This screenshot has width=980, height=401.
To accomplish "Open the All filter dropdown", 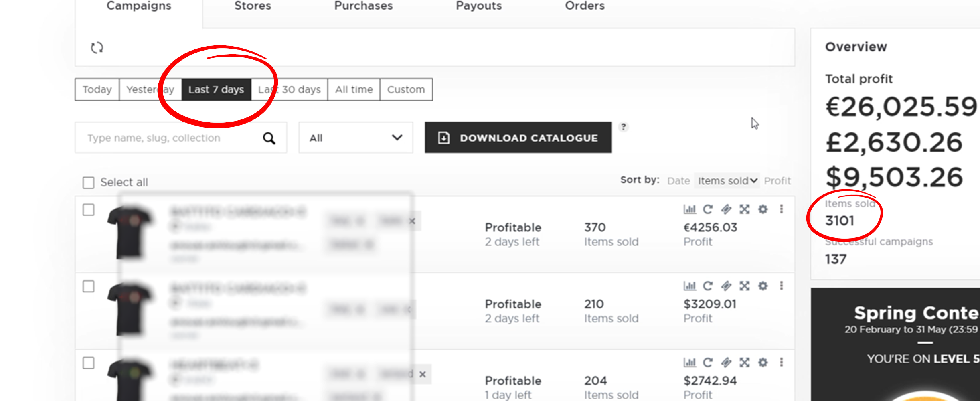I will 356,138.
